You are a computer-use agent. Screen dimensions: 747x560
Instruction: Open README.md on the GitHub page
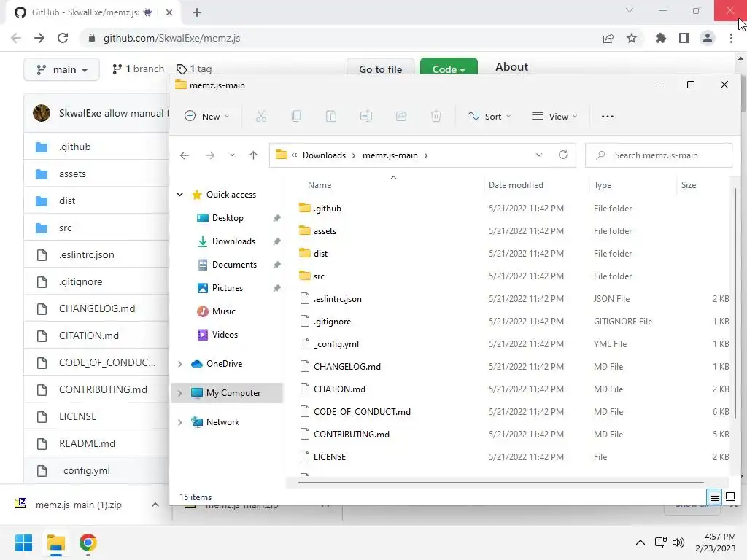tap(88, 443)
